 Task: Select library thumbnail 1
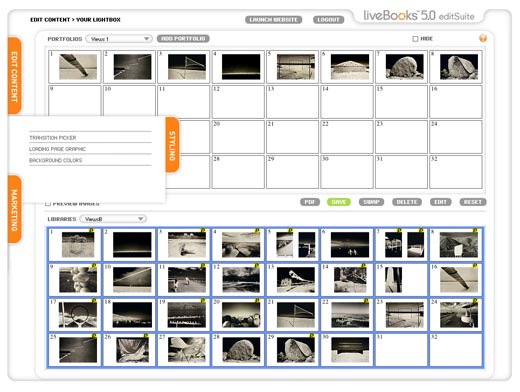pyautogui.click(x=78, y=245)
